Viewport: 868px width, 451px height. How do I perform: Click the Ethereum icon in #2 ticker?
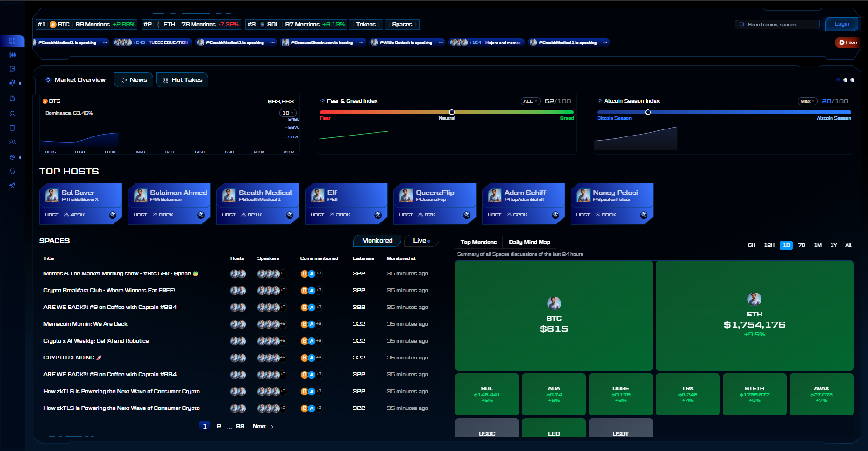pyautogui.click(x=158, y=24)
